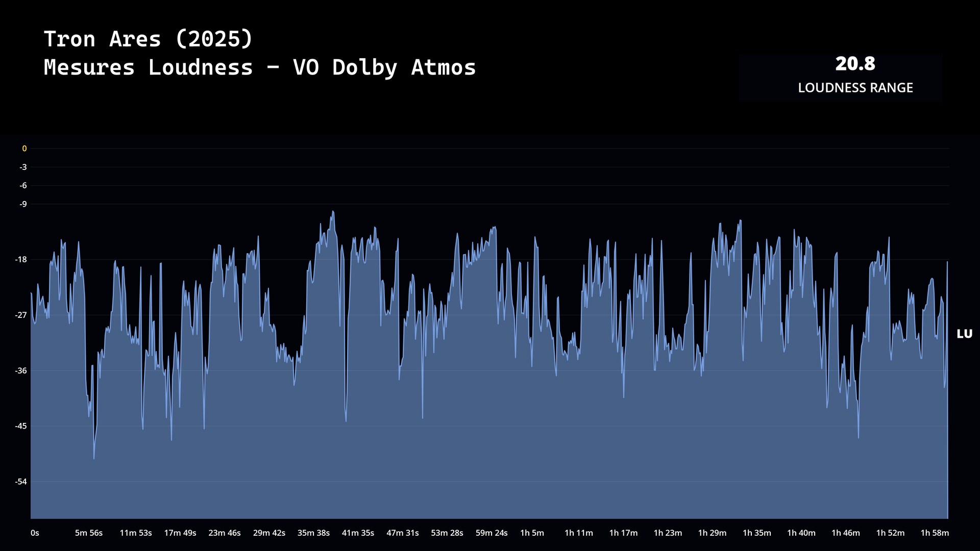
Task: Click the 1h 17m timeline label
Action: pyautogui.click(x=623, y=533)
